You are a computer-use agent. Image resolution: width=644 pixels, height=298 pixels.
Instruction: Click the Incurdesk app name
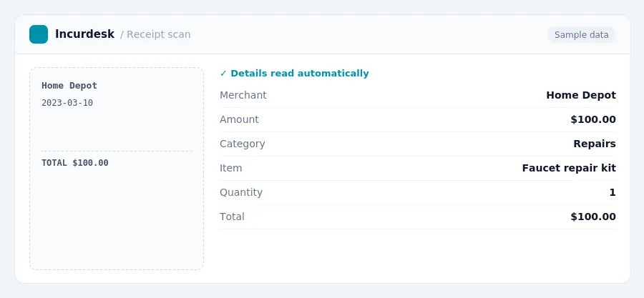pos(84,34)
